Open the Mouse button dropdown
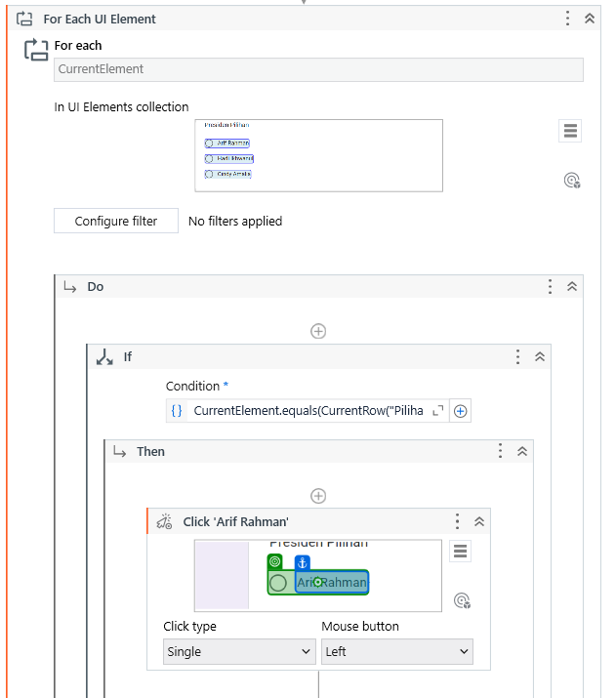 396,651
